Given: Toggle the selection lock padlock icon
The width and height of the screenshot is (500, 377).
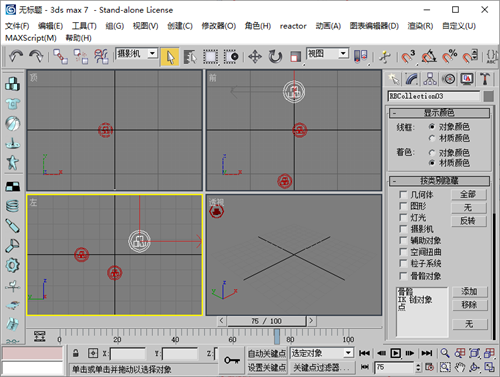Looking at the screenshot, I should click(76, 353).
